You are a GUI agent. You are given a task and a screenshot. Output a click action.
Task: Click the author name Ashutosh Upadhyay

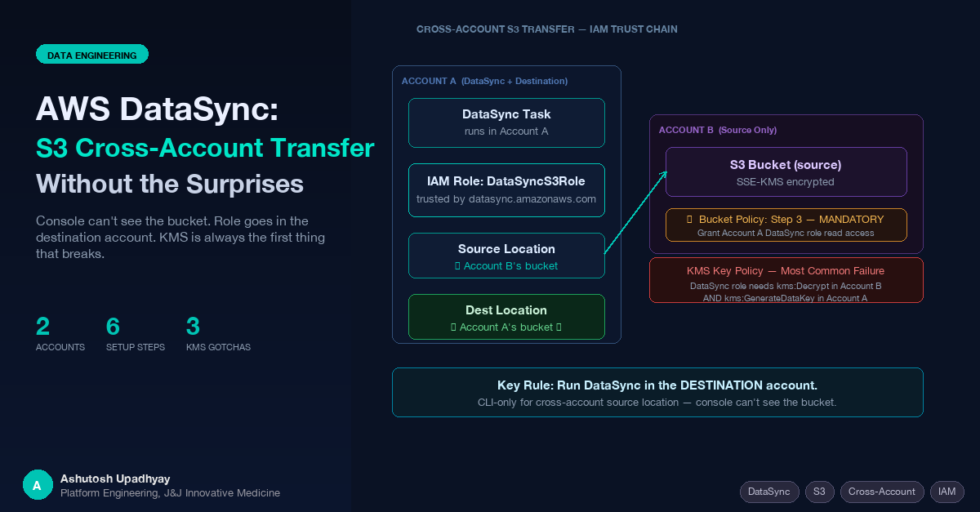[x=115, y=479]
